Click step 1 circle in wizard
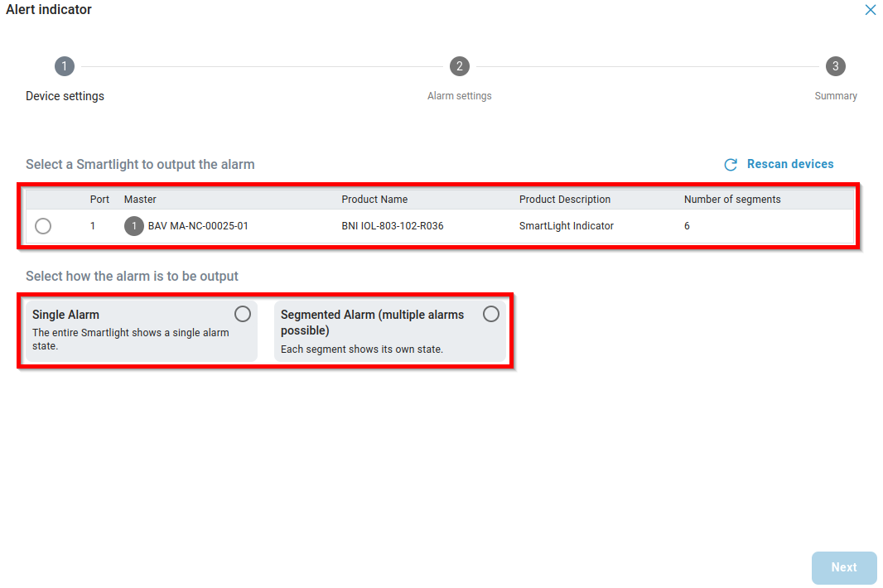883x588 pixels. click(x=65, y=66)
